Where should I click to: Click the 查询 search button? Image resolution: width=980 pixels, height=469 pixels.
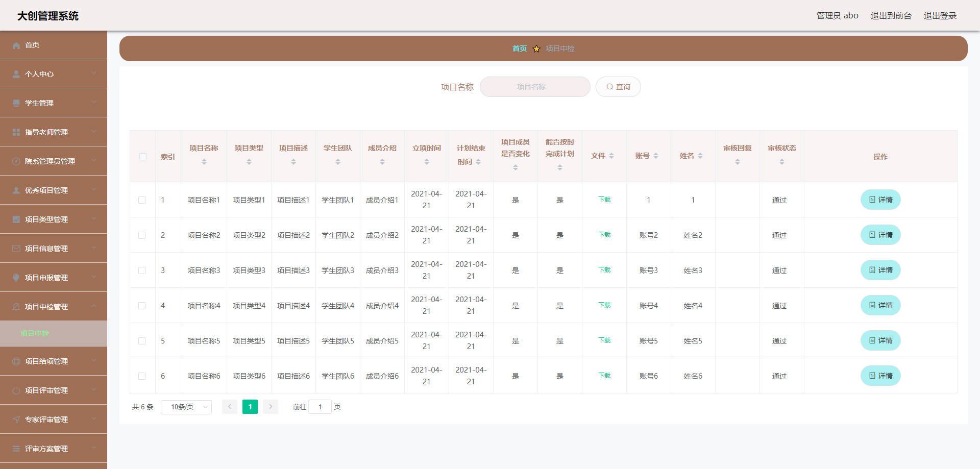tap(618, 87)
